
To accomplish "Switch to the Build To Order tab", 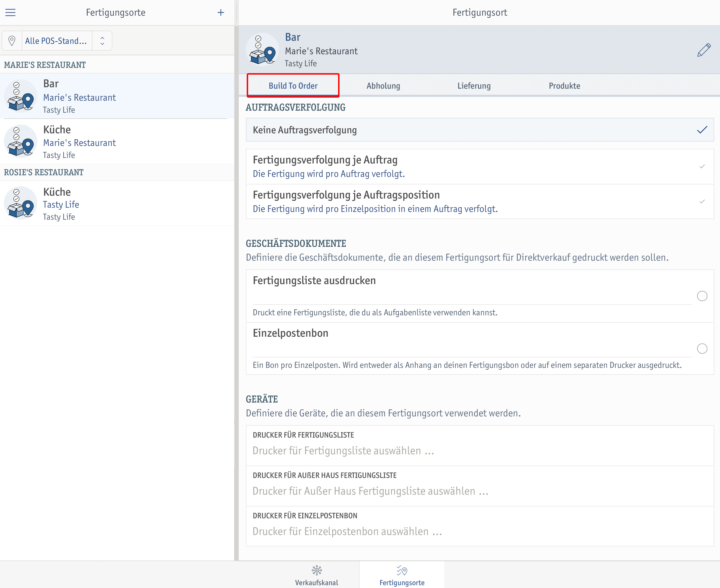I will click(293, 86).
